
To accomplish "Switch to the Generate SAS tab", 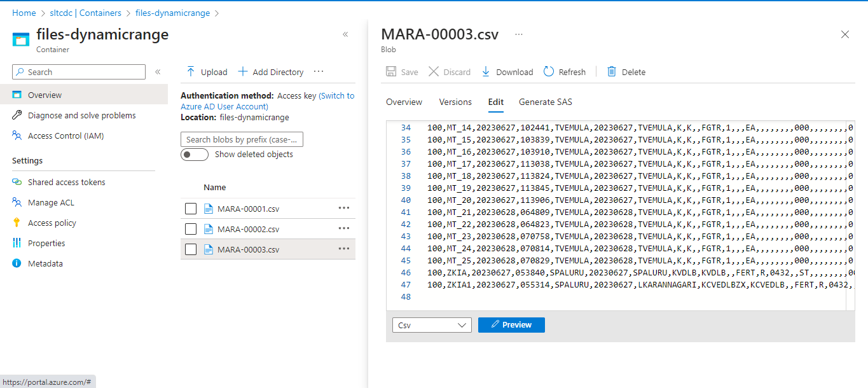I will 545,102.
